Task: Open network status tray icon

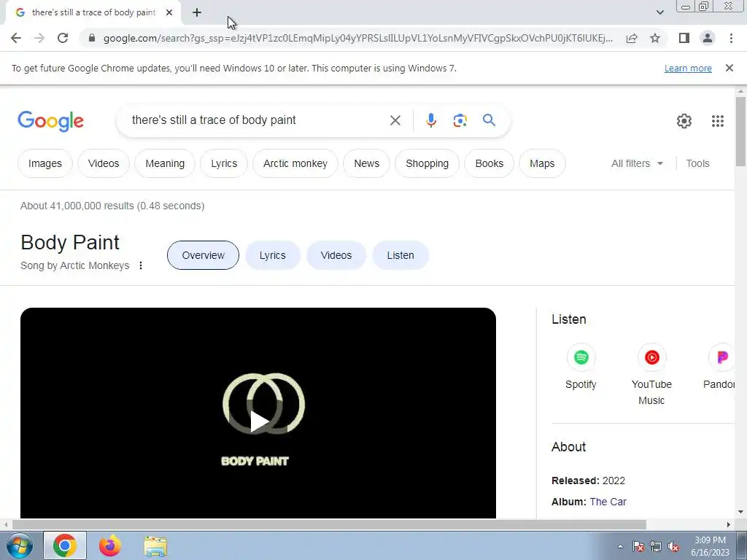Action: [x=656, y=546]
